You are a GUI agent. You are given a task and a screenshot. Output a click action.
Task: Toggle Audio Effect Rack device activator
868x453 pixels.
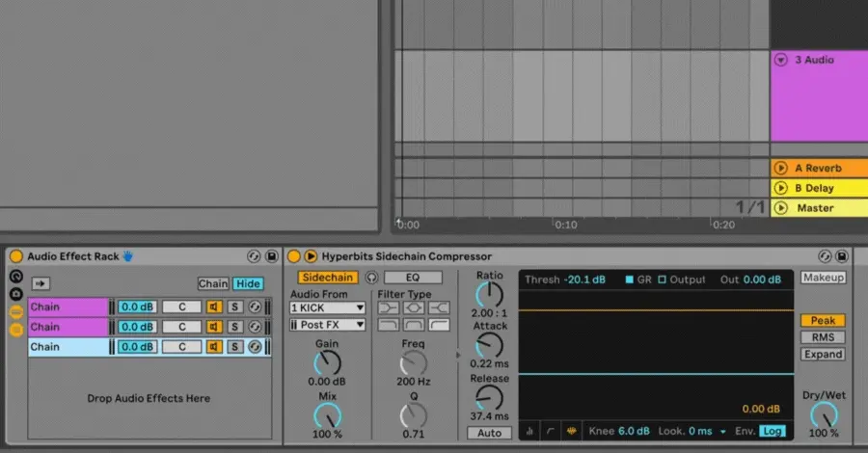[16, 256]
